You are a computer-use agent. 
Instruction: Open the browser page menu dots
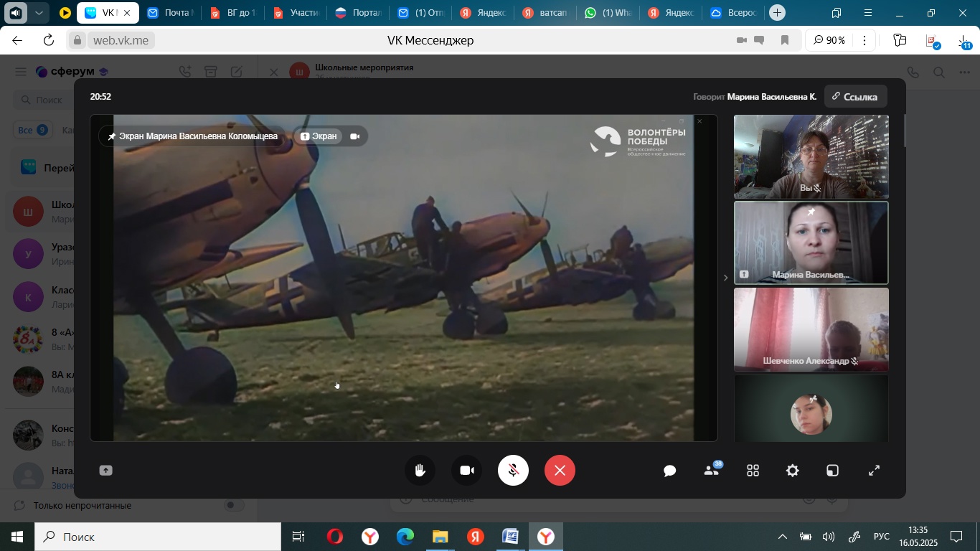click(865, 40)
